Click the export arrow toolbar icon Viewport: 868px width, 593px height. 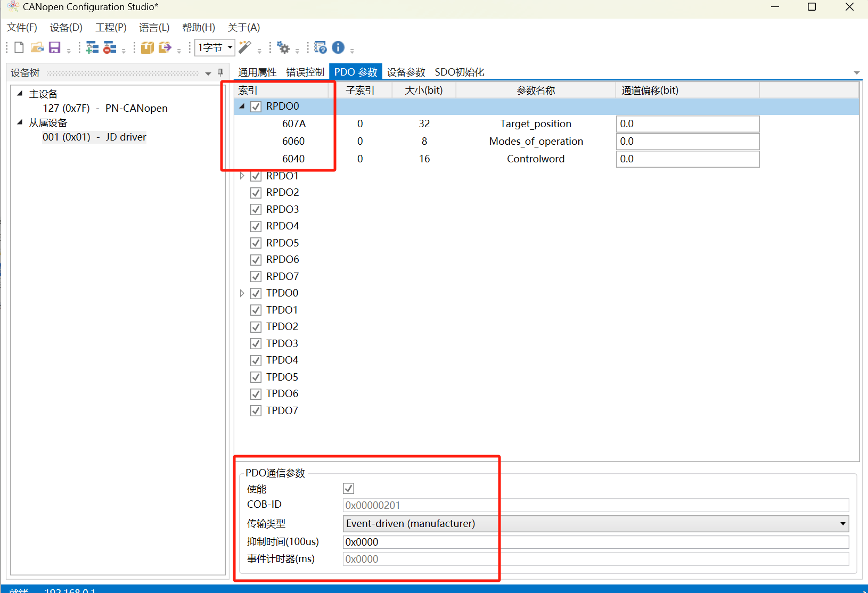tap(165, 47)
